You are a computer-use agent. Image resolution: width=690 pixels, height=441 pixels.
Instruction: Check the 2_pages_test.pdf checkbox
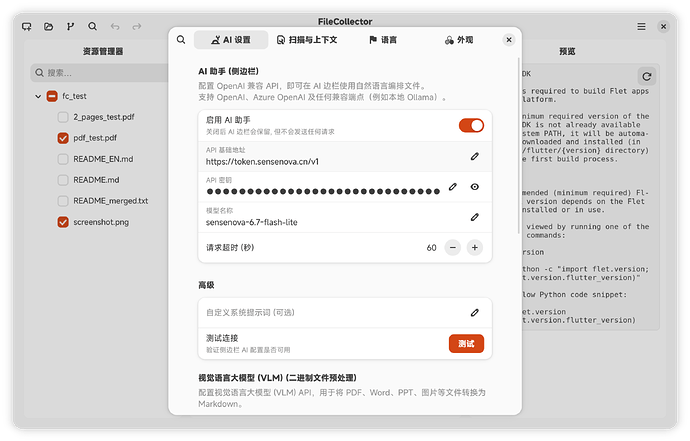(63, 117)
